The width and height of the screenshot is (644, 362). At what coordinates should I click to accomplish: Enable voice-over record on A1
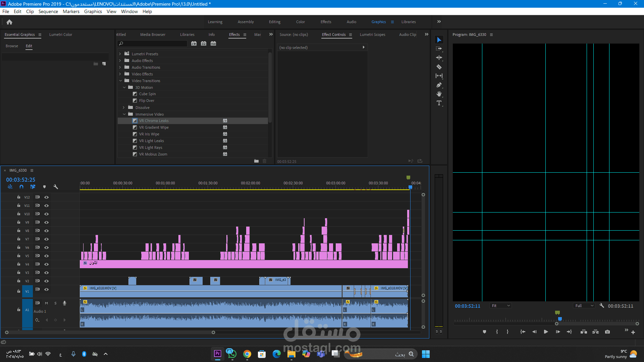(64, 303)
